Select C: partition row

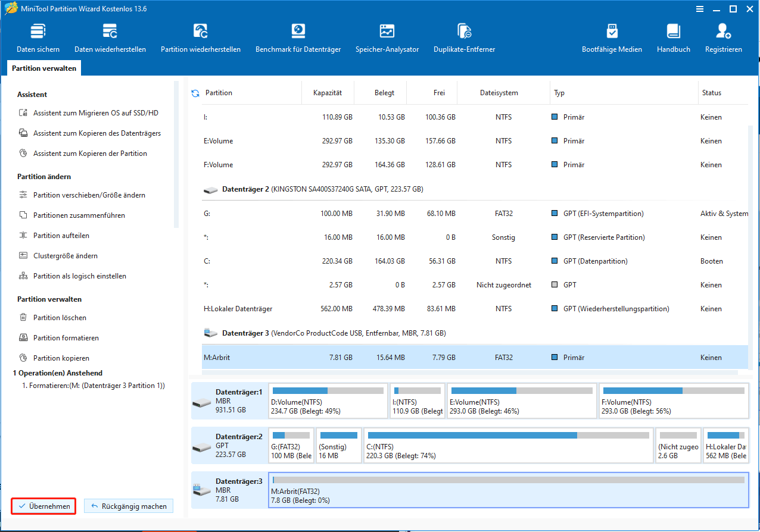(x=475, y=261)
